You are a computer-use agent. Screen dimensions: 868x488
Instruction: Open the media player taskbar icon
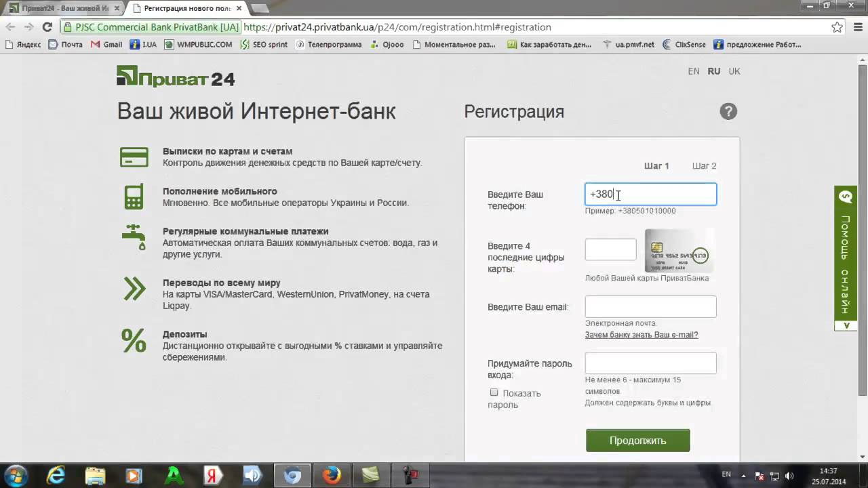(134, 476)
